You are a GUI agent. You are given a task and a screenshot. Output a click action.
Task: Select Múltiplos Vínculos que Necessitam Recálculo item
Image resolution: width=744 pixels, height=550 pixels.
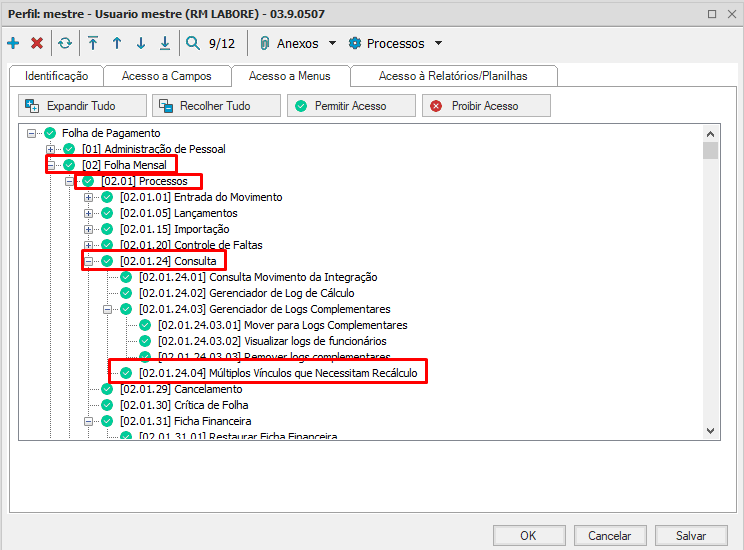click(x=278, y=373)
